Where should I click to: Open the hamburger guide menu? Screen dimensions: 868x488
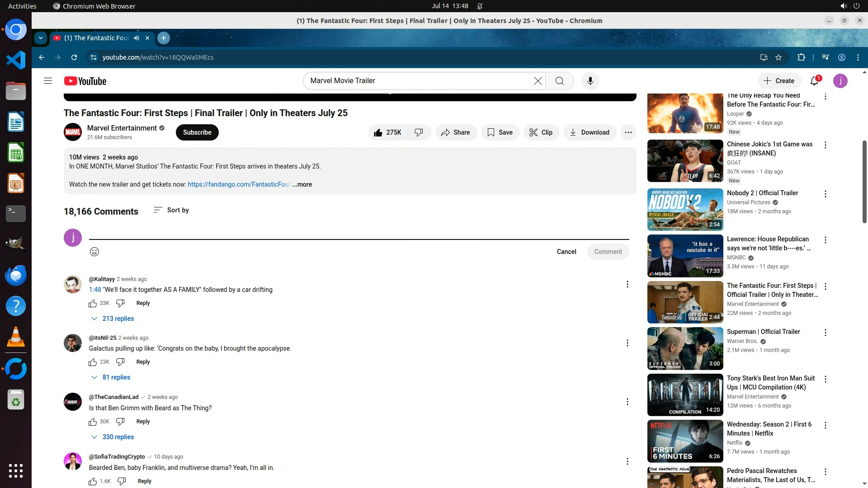pos(48,81)
